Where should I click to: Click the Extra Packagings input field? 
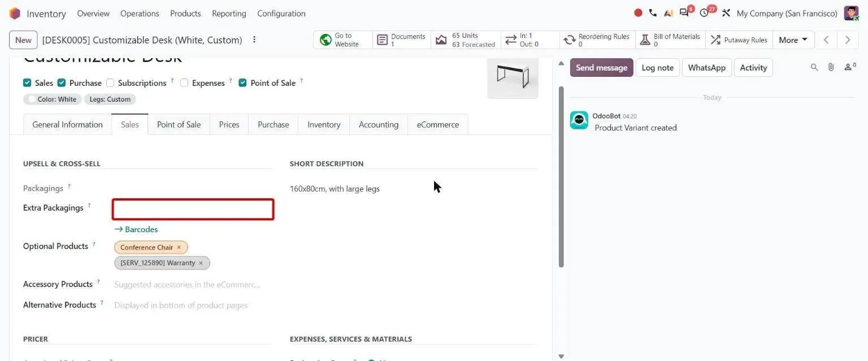click(193, 209)
